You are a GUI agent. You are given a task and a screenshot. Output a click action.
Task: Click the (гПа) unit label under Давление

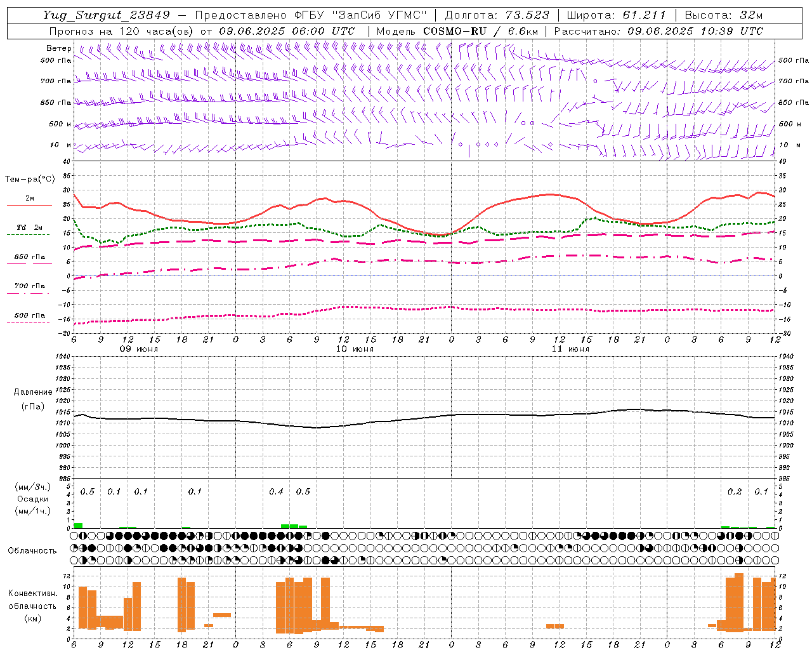(33, 407)
